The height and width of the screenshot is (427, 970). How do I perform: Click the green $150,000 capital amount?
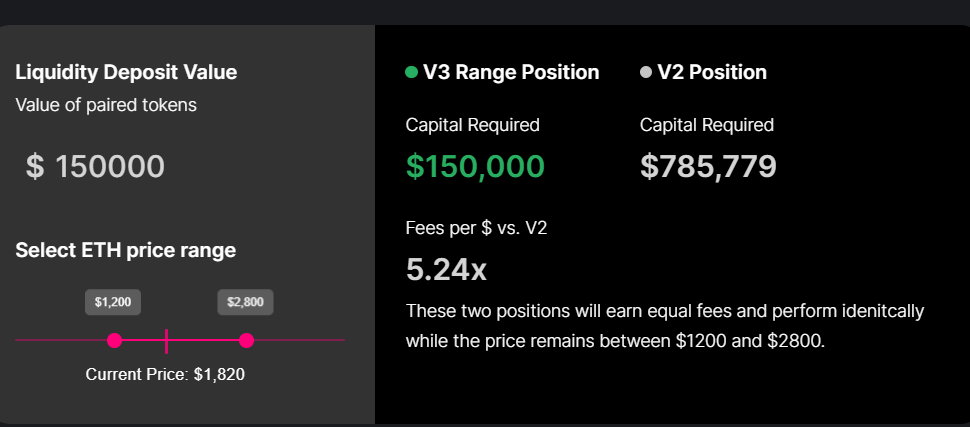pyautogui.click(x=475, y=166)
